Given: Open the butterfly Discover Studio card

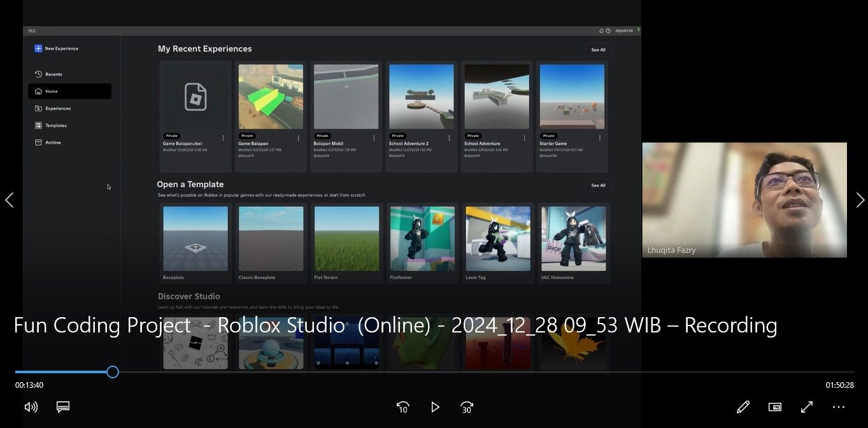Looking at the screenshot, I should 573,343.
